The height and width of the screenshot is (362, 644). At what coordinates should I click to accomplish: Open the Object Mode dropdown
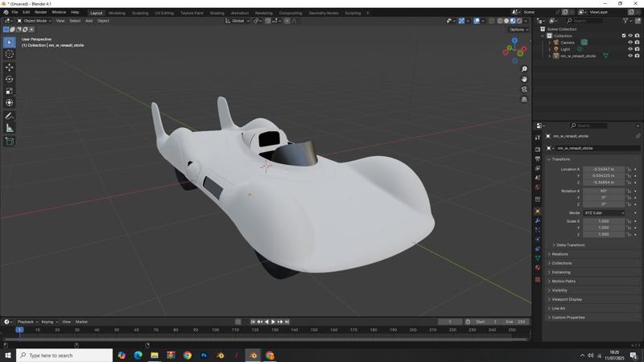(35, 21)
